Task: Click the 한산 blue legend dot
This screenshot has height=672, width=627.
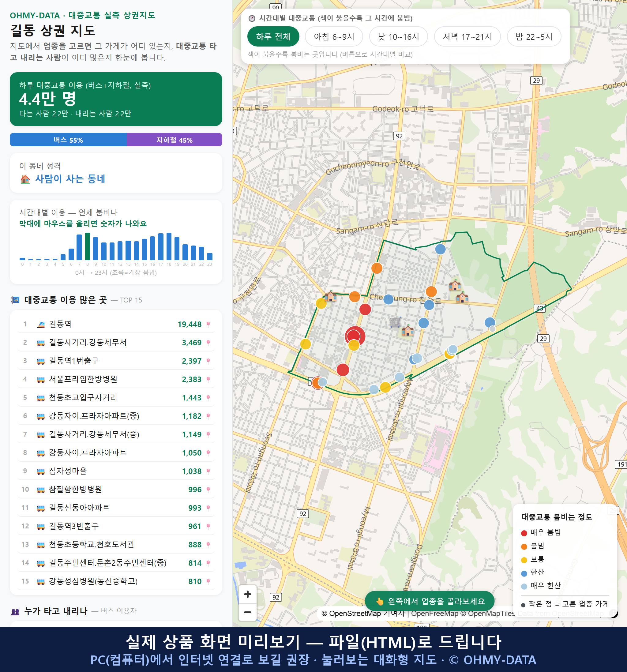Action: point(524,573)
